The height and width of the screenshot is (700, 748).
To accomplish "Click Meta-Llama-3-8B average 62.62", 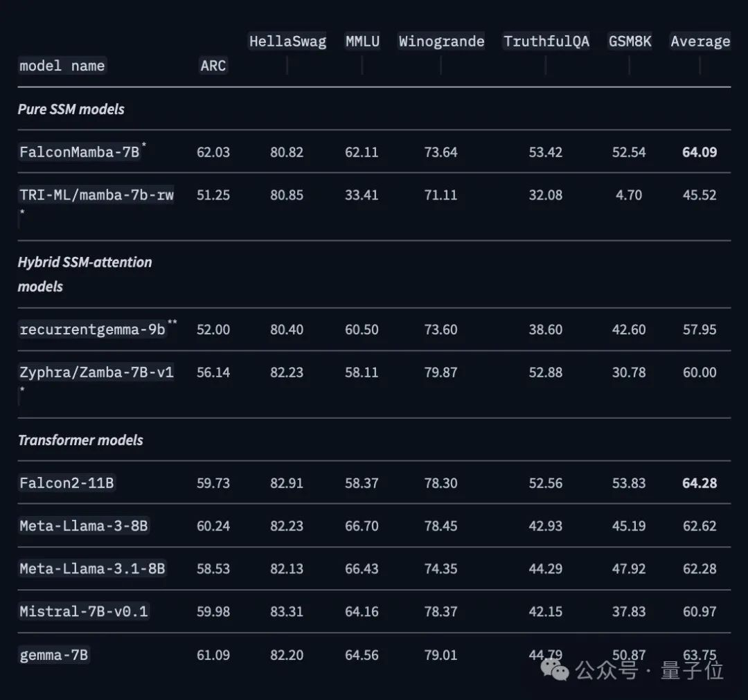I will click(700, 526).
